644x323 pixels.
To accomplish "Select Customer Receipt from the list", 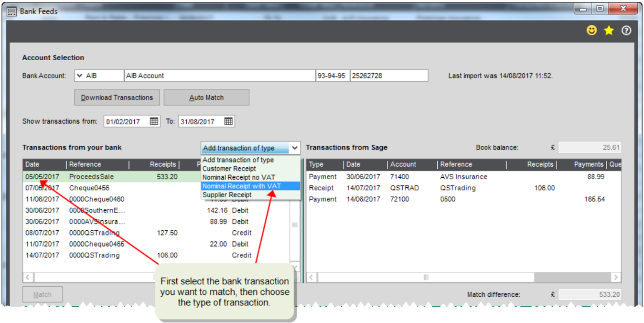I will 229,169.
